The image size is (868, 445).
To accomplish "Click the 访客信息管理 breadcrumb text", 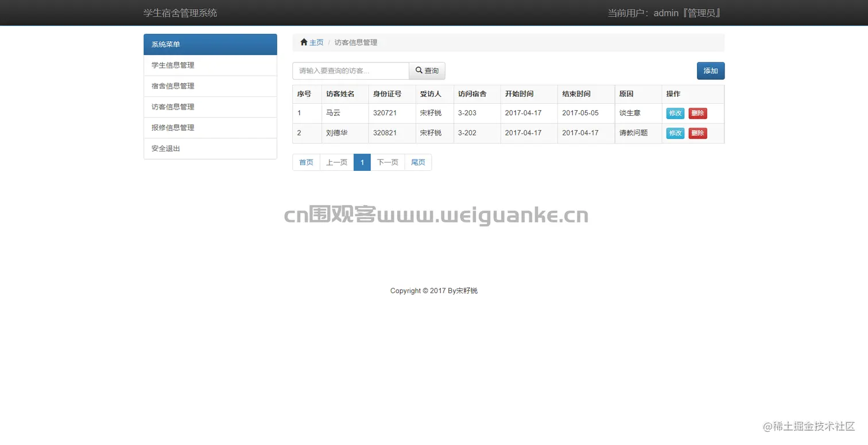I will 356,42.
